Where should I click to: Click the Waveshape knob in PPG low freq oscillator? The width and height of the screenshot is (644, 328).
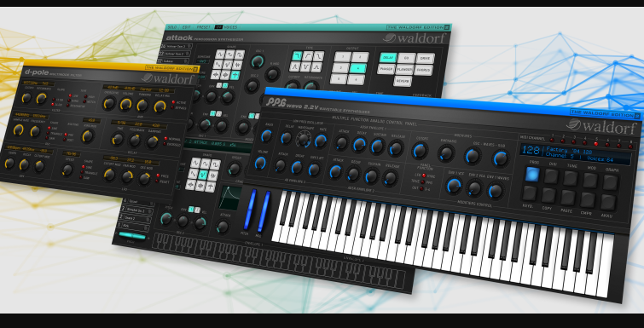[303, 140]
